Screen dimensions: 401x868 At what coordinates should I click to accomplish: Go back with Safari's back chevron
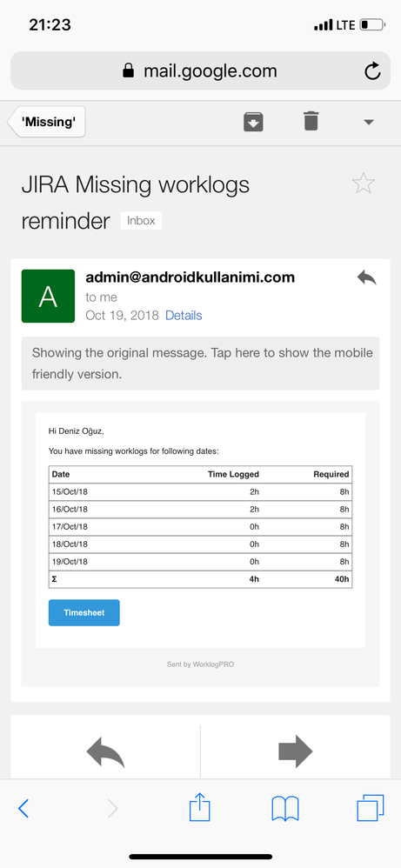click(23, 809)
